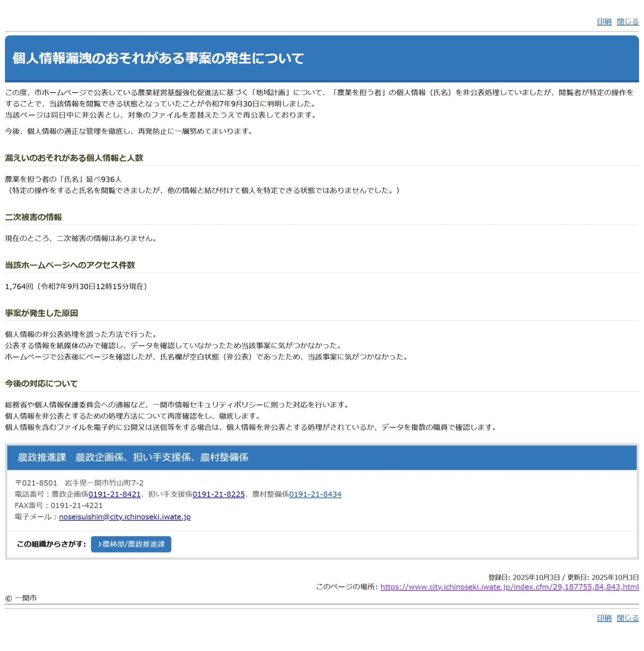Click the FAX番号 0191-21-4221 text
644x651 pixels.
coord(58,506)
